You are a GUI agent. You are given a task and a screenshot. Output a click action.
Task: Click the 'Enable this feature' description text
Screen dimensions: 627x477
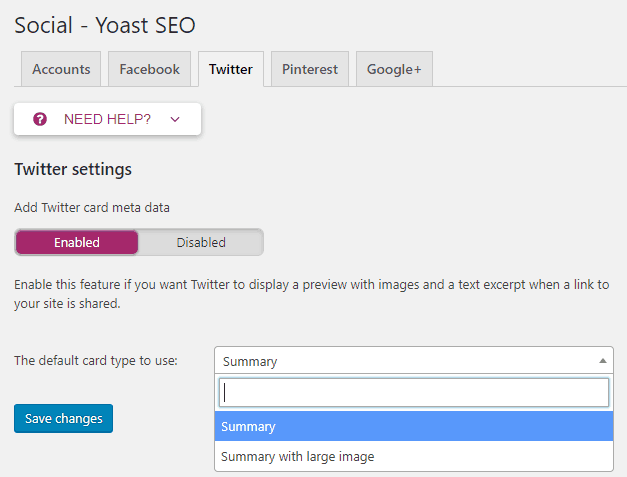point(312,294)
